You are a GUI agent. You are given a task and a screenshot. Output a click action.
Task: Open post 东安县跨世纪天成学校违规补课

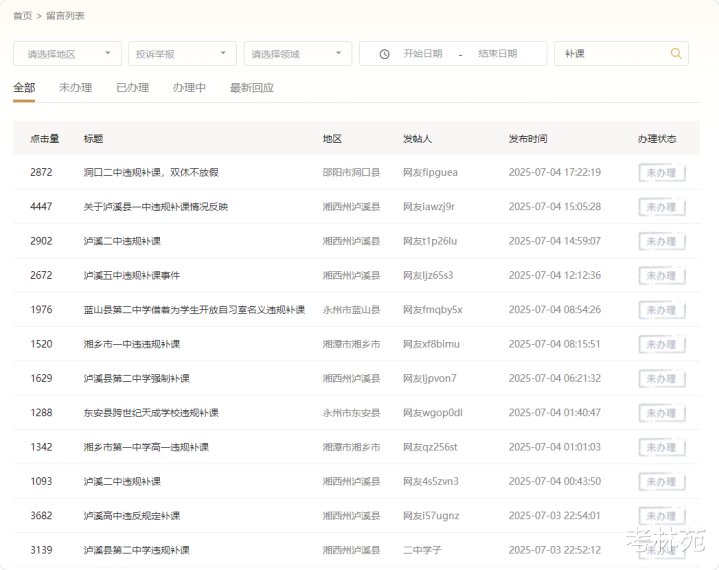151,413
